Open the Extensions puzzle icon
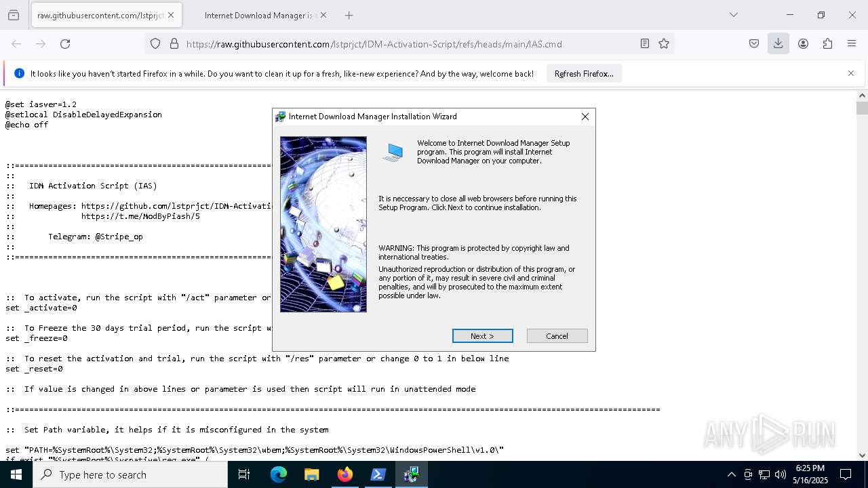Viewport: 868px width, 488px height. pyautogui.click(x=827, y=44)
